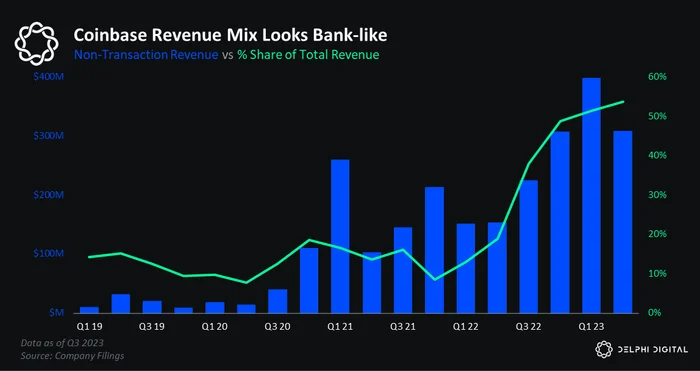Click the "$300M" left axis label
Viewport: 700px width, 371px height.
tap(49, 136)
